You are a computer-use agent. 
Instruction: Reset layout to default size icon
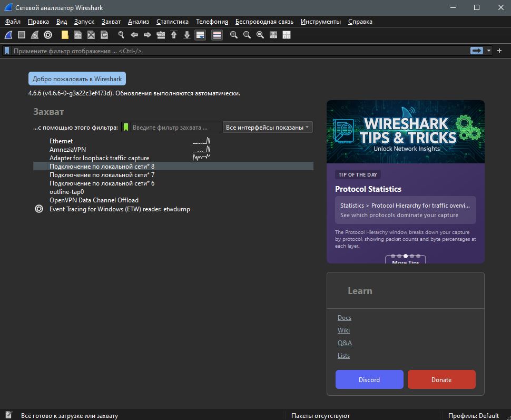pyautogui.click(x=287, y=35)
